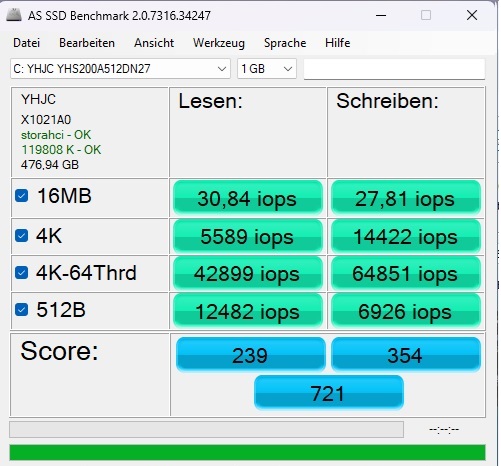Viewport: 501px width, 466px height.
Task: Uncheck the 512B test checkbox
Action: pos(22,310)
